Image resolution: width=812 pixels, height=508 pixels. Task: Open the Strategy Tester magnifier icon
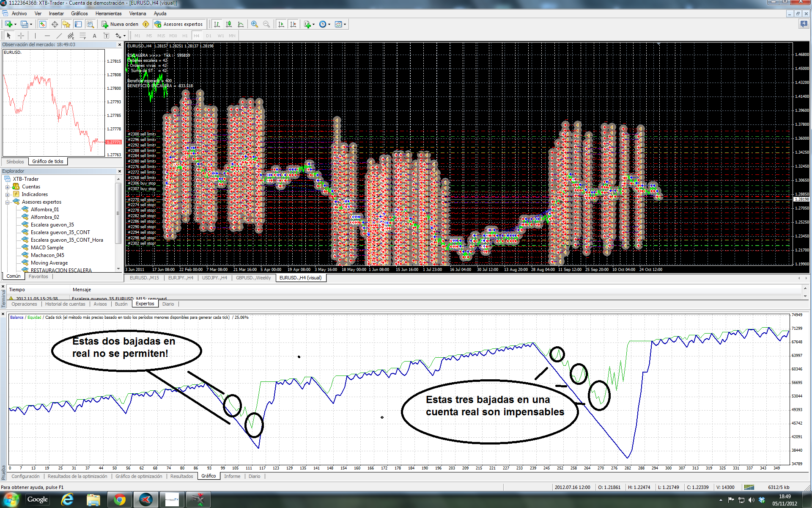pos(90,24)
